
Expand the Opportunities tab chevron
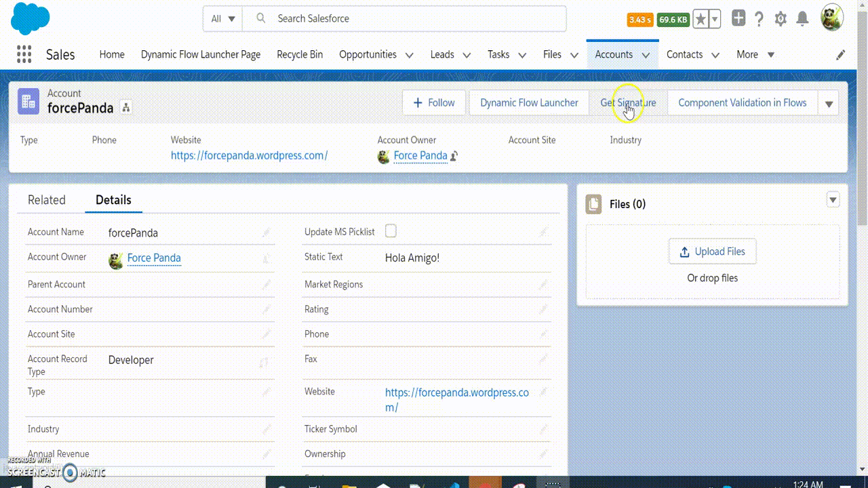(410, 55)
